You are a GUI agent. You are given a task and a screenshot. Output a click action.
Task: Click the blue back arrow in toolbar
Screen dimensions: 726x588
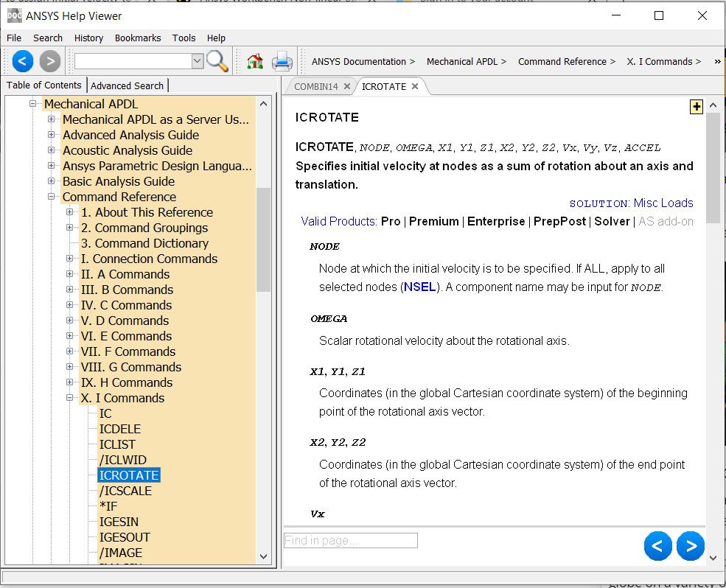click(x=23, y=61)
